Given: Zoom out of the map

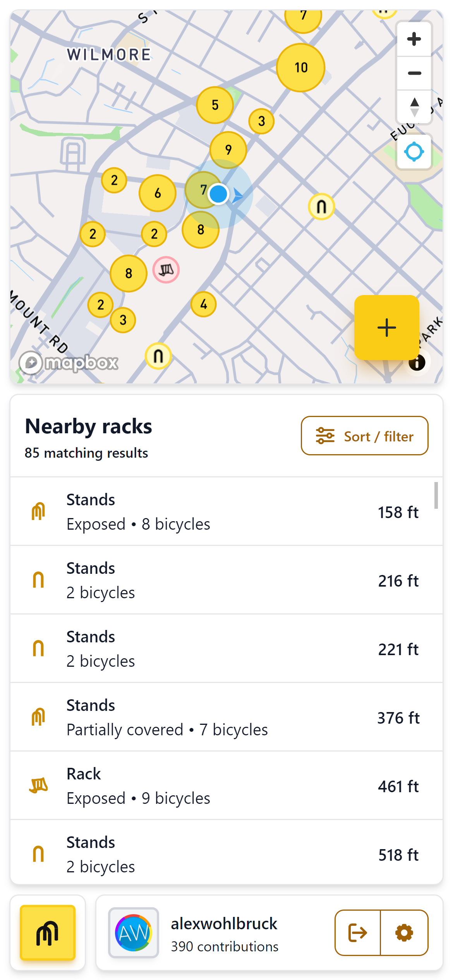Looking at the screenshot, I should pos(414,73).
